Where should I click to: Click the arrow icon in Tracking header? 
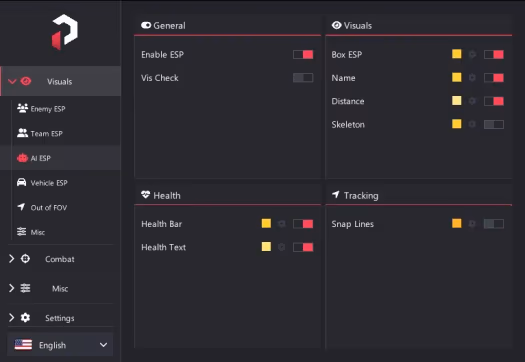click(x=336, y=194)
